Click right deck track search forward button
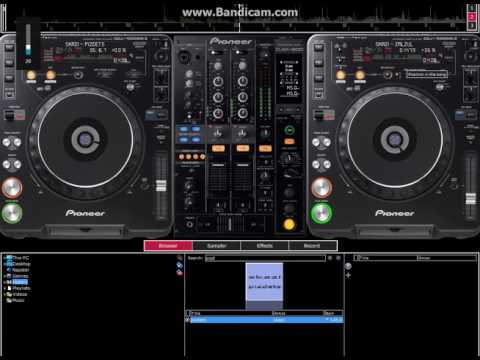Image resolution: width=480 pixels, height=360 pixels. [327, 143]
